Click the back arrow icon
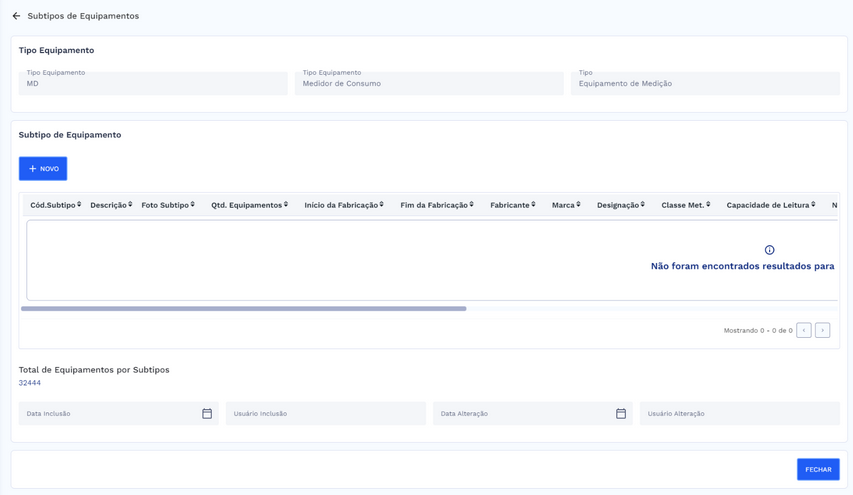The height and width of the screenshot is (495, 853). tap(16, 16)
